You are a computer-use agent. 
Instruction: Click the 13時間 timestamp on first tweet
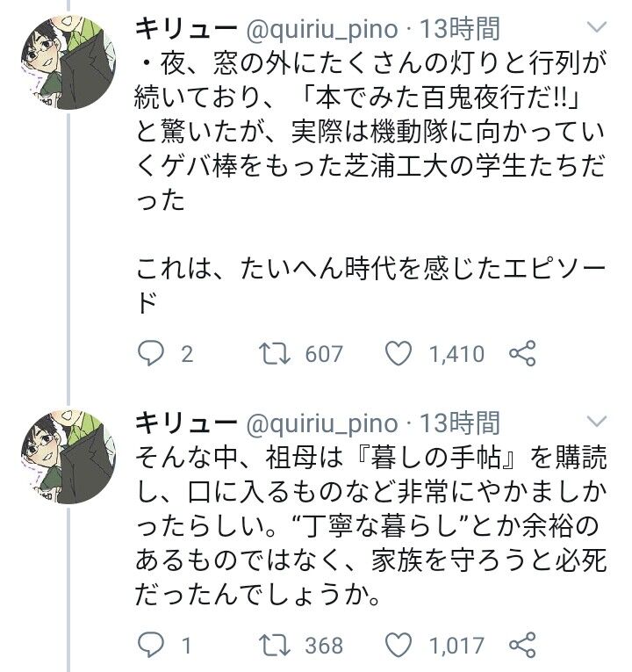click(x=460, y=29)
